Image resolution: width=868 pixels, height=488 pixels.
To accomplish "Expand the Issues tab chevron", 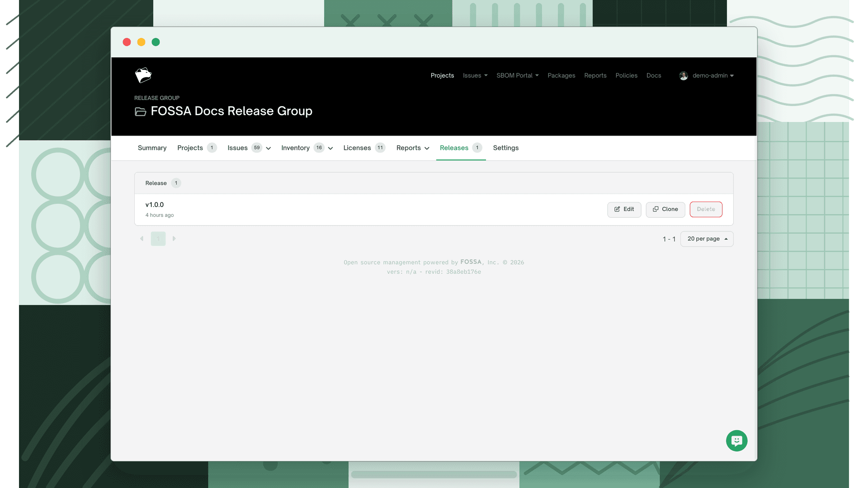I will pyautogui.click(x=269, y=148).
